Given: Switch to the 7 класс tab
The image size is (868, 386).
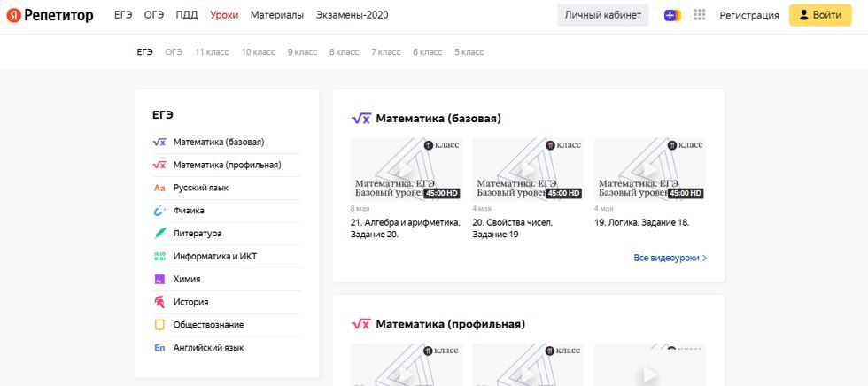Looking at the screenshot, I should pos(386,52).
